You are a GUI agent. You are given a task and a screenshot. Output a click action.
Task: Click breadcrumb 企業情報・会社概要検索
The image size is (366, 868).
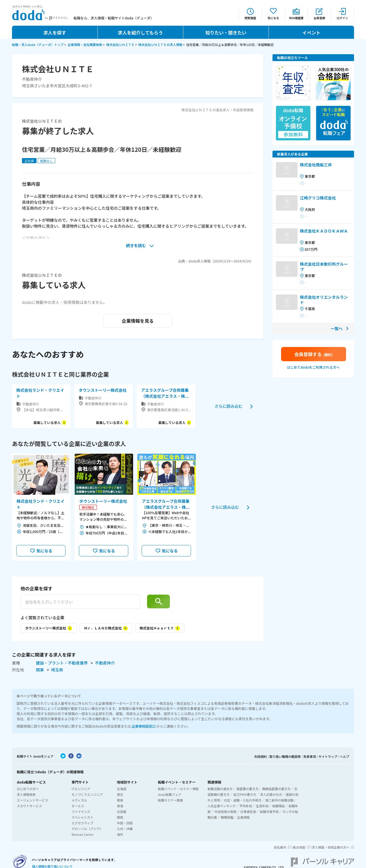point(84,45)
